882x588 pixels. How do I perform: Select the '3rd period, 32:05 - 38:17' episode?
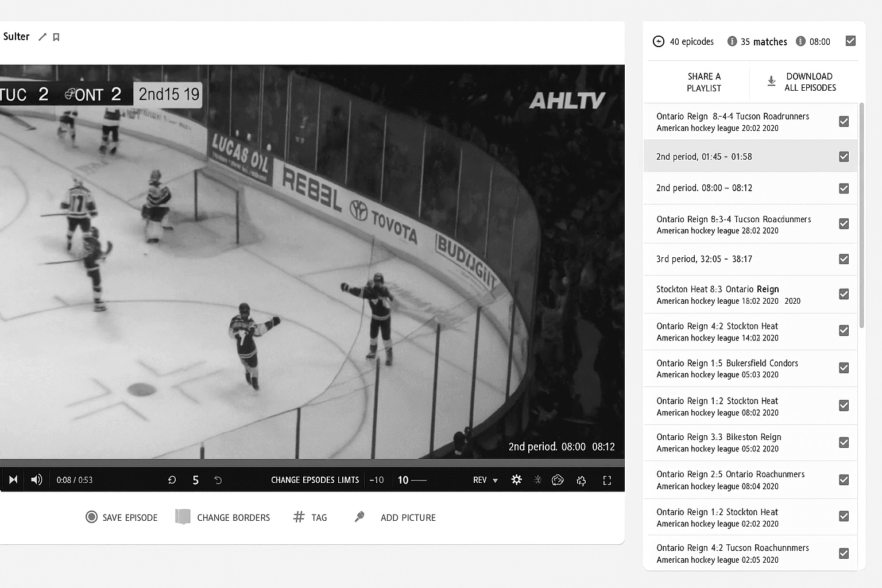click(x=705, y=259)
